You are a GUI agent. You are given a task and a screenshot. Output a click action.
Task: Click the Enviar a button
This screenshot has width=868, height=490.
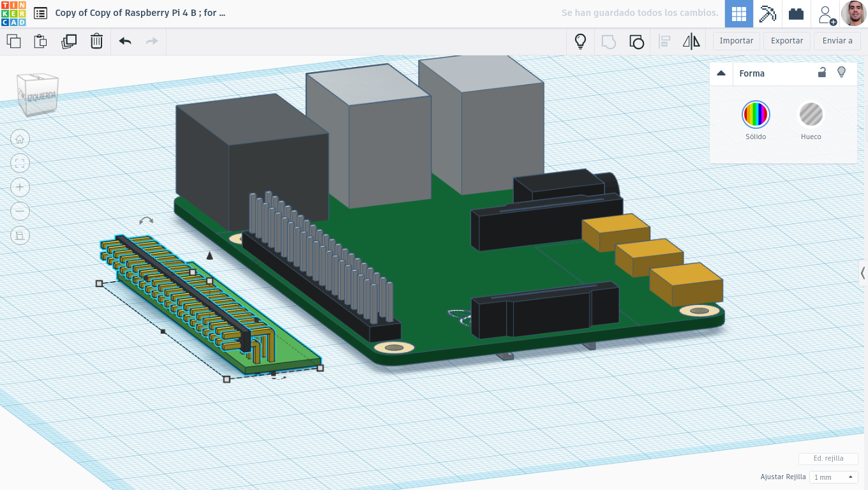click(837, 41)
